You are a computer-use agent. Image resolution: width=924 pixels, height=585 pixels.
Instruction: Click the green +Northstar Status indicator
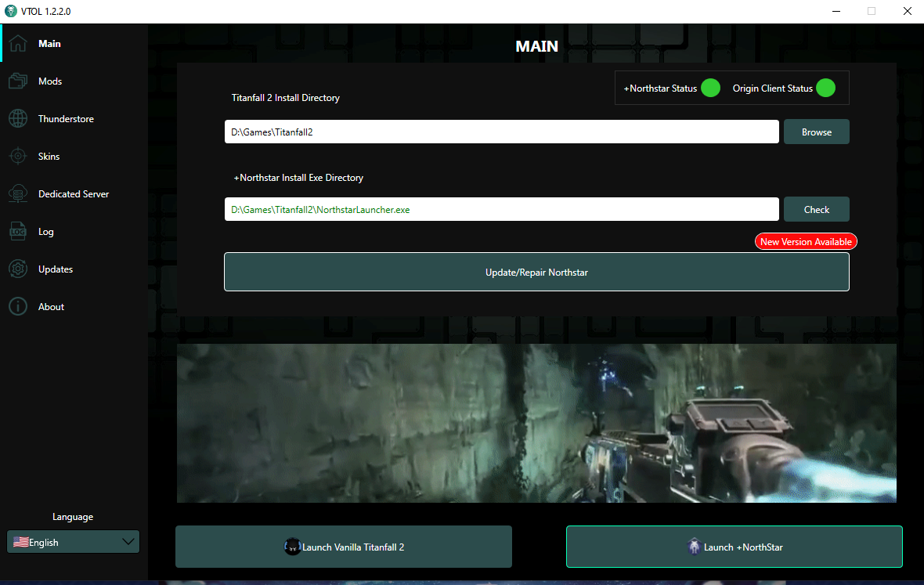click(711, 88)
